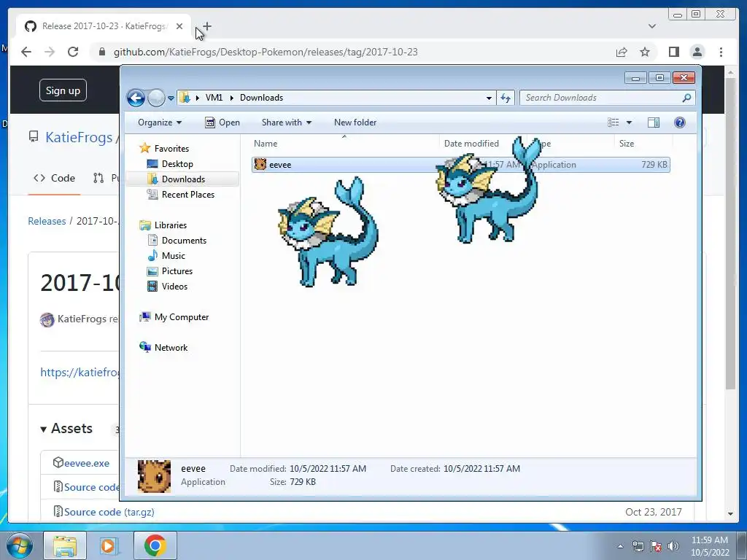Open a new Chrome tab
Viewport: 747px width, 560px height.
click(206, 26)
